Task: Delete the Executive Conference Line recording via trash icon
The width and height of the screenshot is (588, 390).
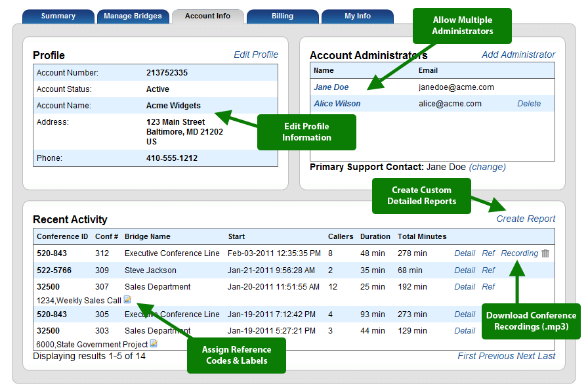Action: [545, 253]
